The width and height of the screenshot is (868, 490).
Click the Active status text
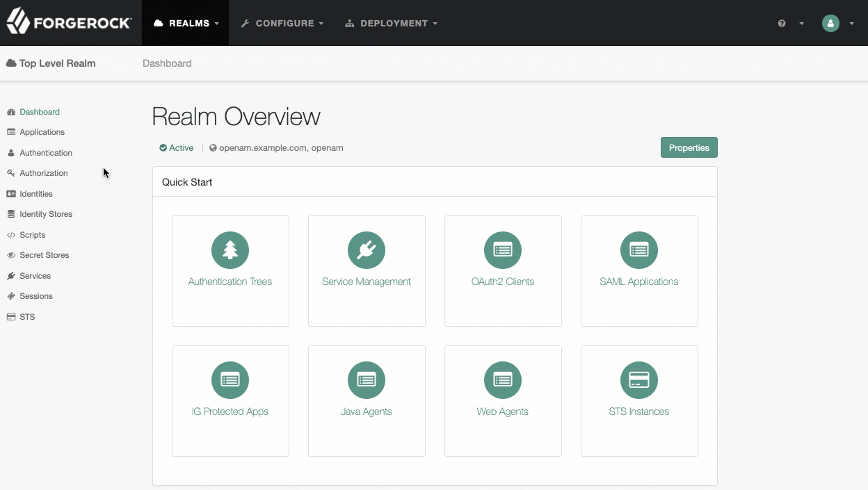click(182, 148)
